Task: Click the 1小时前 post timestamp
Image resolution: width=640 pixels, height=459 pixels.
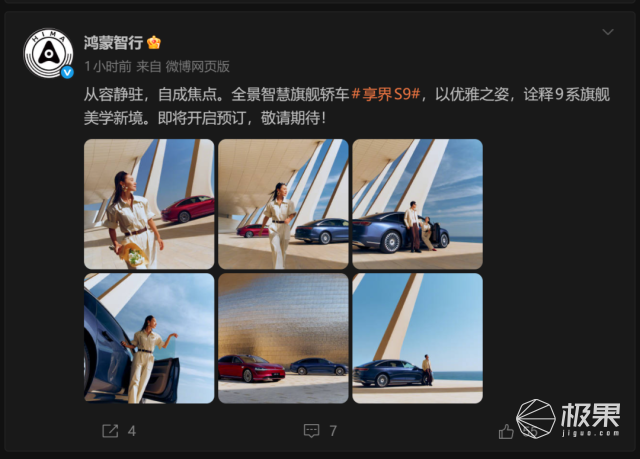Action: [x=108, y=67]
